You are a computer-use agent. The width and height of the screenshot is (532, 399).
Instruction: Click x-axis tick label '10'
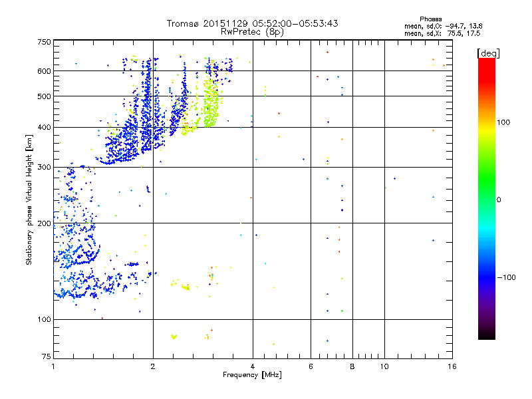pyautogui.click(x=384, y=366)
